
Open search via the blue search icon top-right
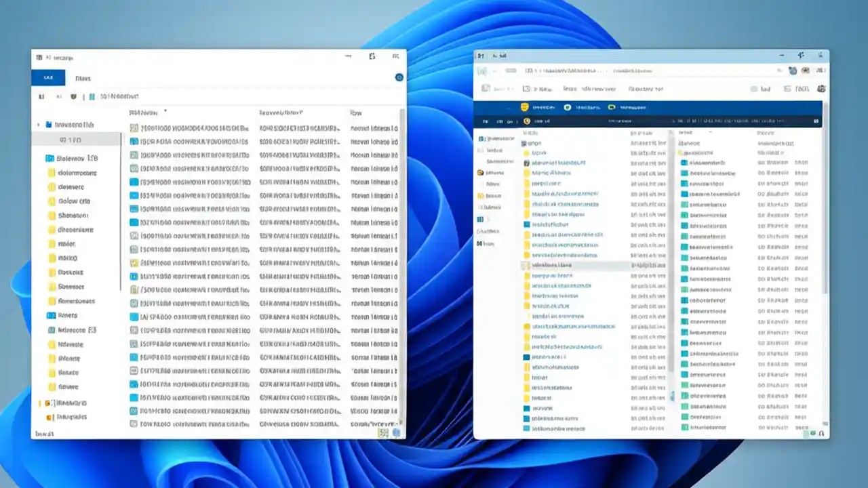click(x=399, y=77)
